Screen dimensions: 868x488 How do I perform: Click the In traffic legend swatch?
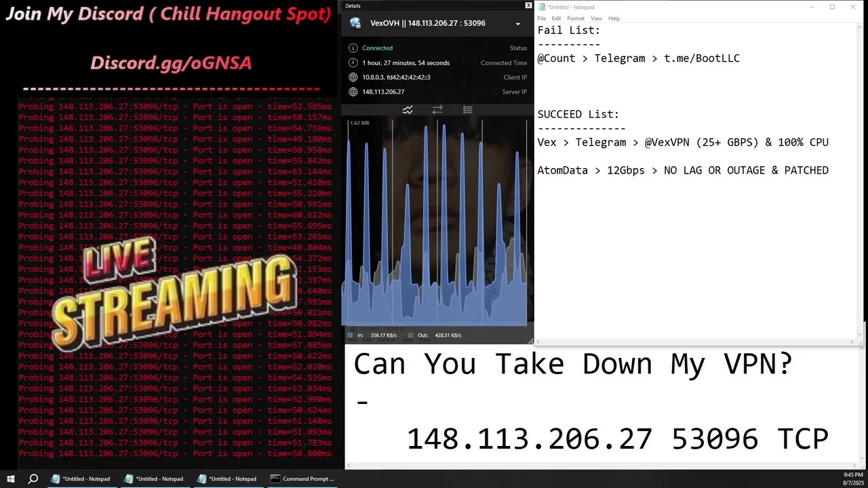[x=350, y=335]
